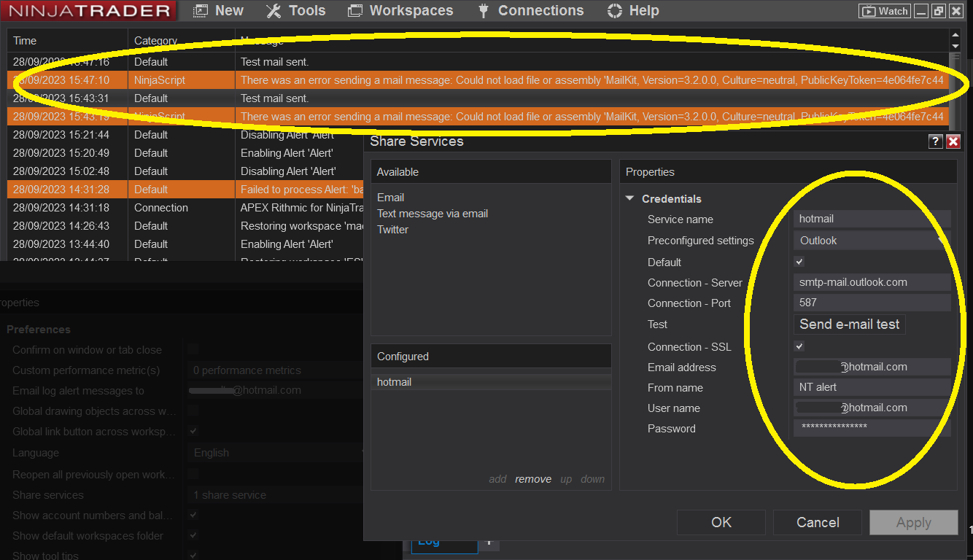973x560 pixels.
Task: Click Test mail sent message at 15:47:16
Action: point(275,62)
